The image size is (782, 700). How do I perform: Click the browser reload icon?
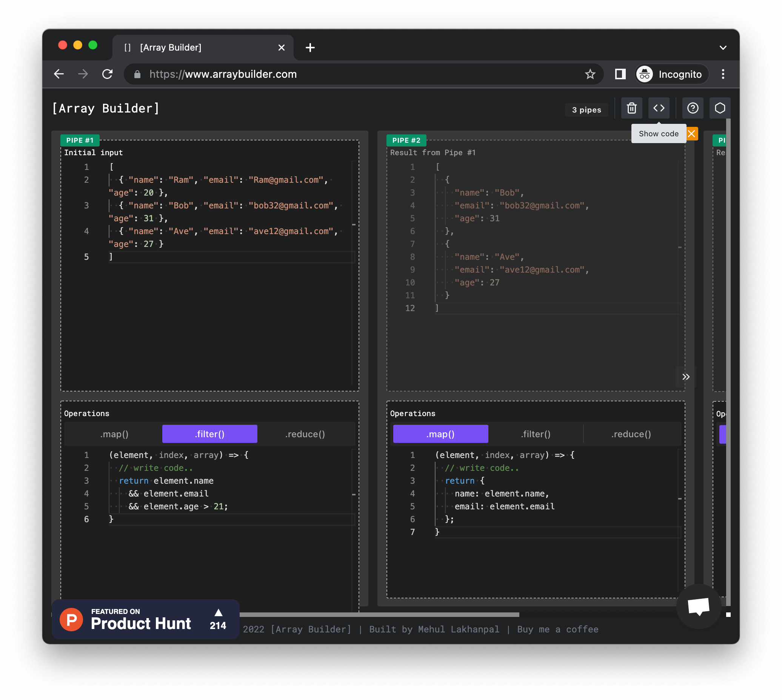(107, 74)
